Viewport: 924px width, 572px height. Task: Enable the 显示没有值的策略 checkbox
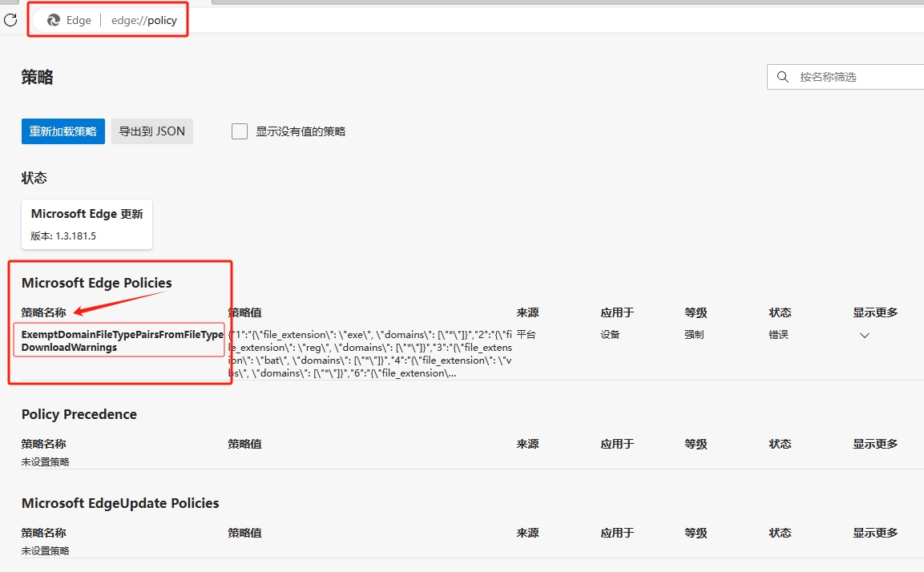point(240,131)
